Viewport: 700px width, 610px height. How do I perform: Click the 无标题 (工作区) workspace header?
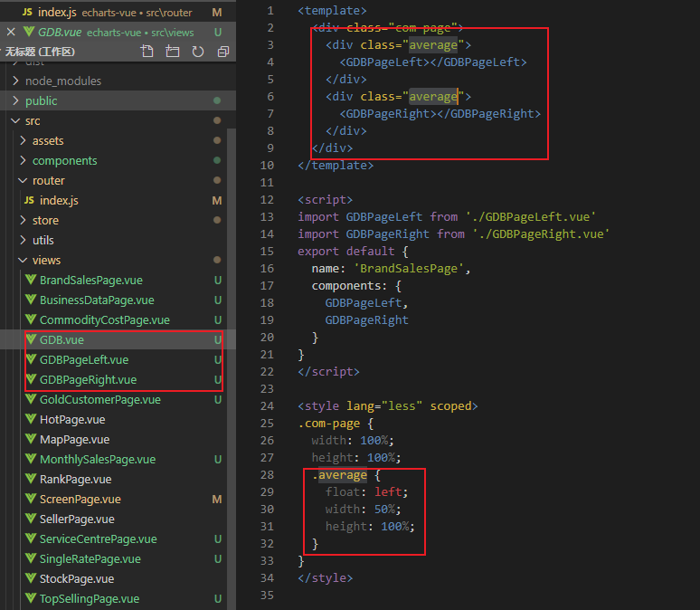pyautogui.click(x=40, y=52)
